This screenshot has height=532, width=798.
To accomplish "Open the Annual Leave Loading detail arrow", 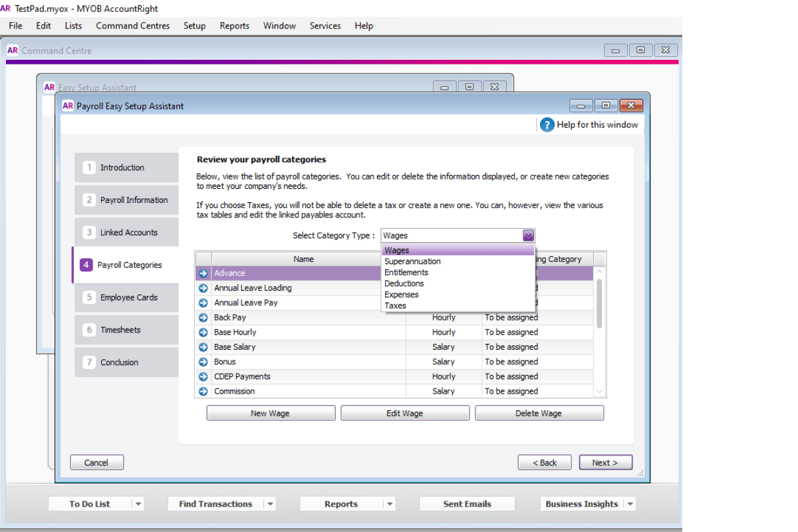I will (x=203, y=287).
